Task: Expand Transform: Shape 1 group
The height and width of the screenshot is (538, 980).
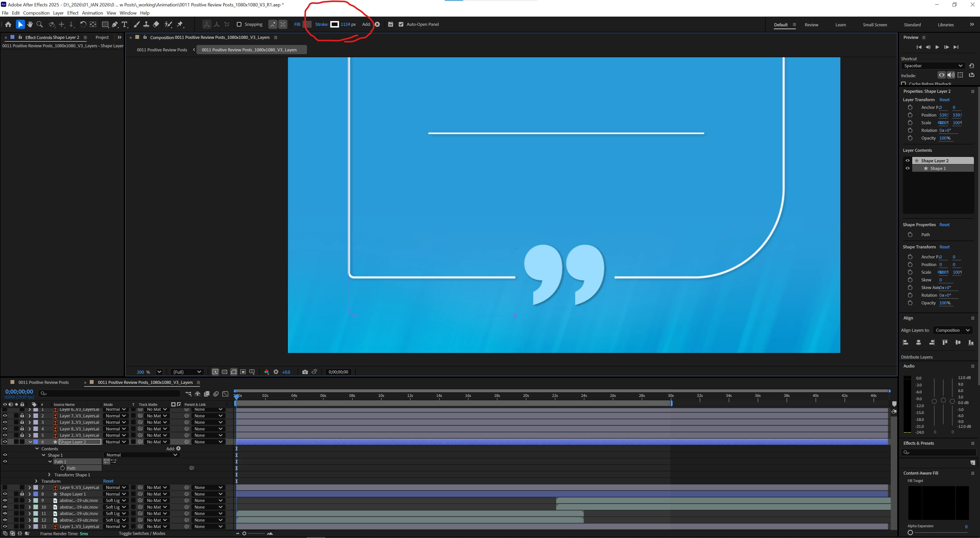Action: pos(49,475)
